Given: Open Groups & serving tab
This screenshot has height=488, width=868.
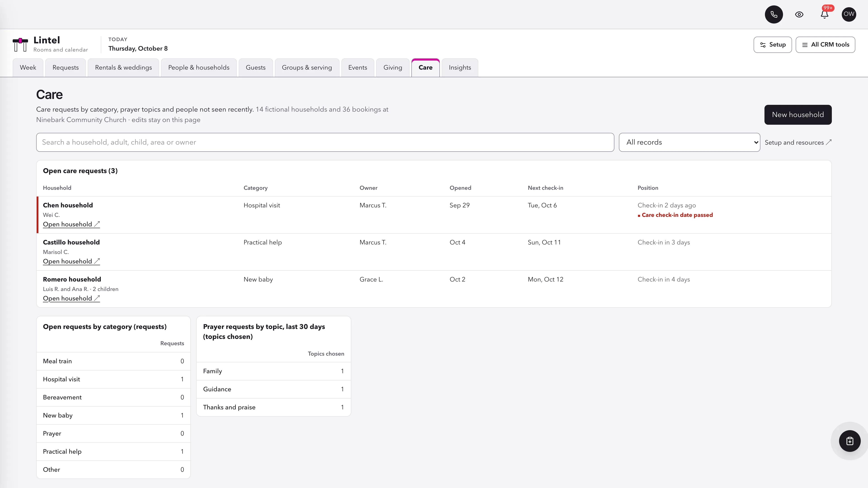Looking at the screenshot, I should click(x=307, y=68).
